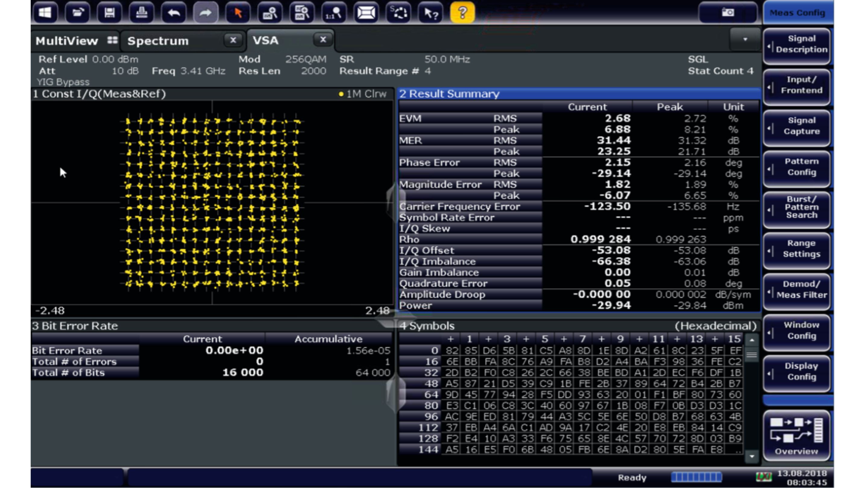
Task: Click the undo arrow icon
Action: [174, 13]
